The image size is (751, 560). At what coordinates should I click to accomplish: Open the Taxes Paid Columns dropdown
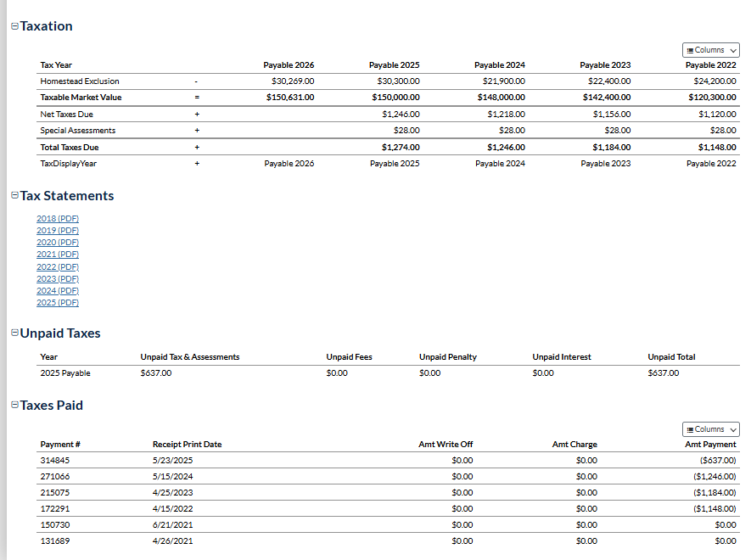tap(710, 429)
